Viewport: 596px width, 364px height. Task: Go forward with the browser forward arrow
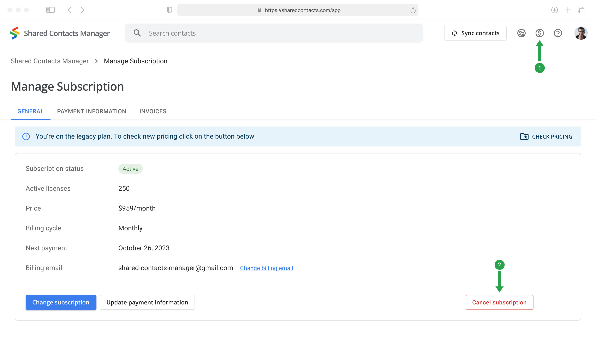pos(83,10)
